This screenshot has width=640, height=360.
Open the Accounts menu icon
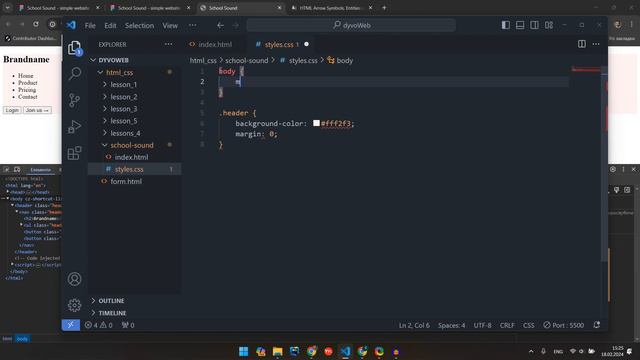coord(74,279)
